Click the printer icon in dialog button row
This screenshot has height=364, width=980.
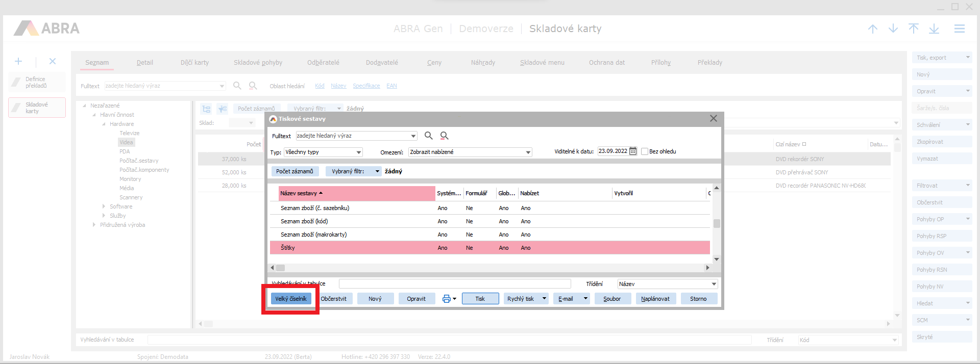447,299
